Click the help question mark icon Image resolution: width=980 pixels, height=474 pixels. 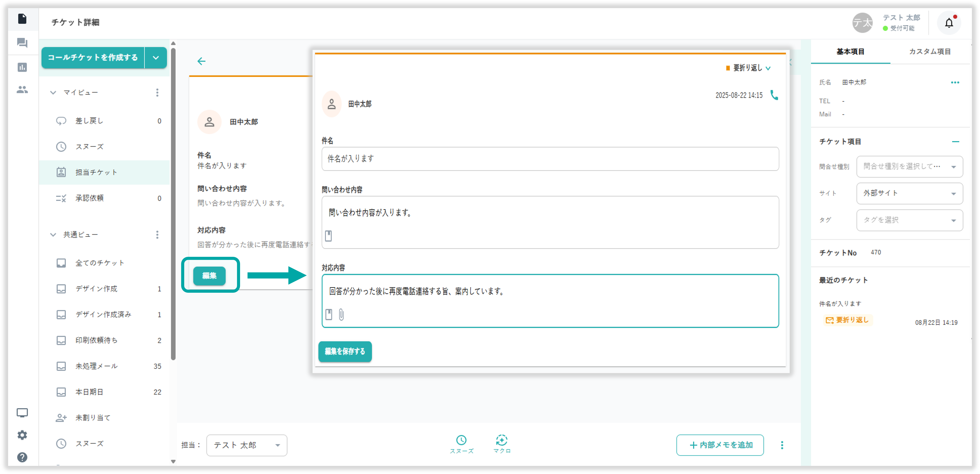click(22, 457)
